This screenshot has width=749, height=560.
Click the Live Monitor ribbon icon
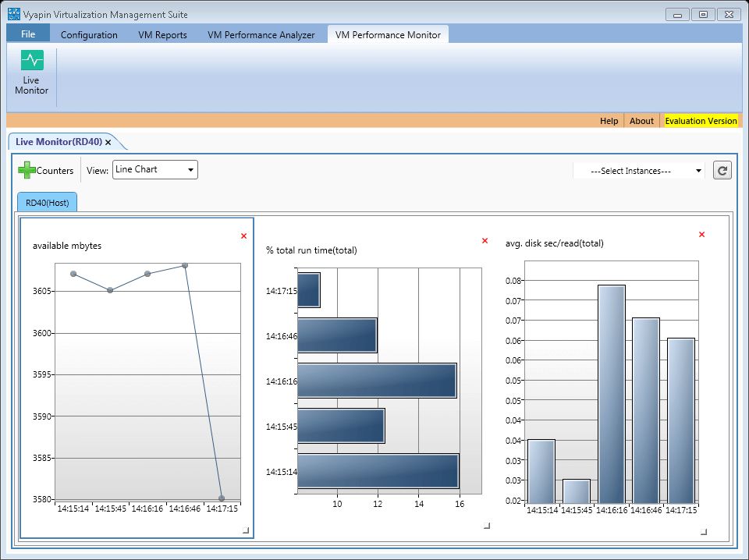click(x=32, y=62)
